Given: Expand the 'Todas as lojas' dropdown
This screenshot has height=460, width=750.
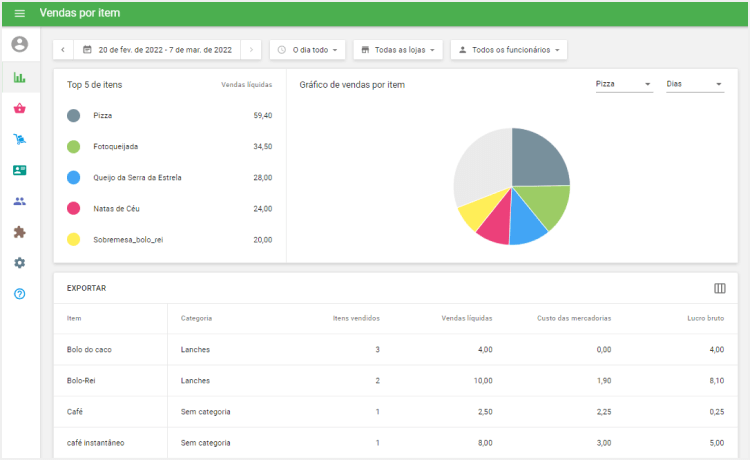Looking at the screenshot, I should pos(397,49).
